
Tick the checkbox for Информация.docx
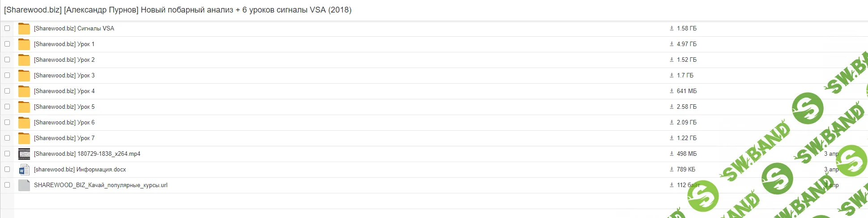click(7, 169)
